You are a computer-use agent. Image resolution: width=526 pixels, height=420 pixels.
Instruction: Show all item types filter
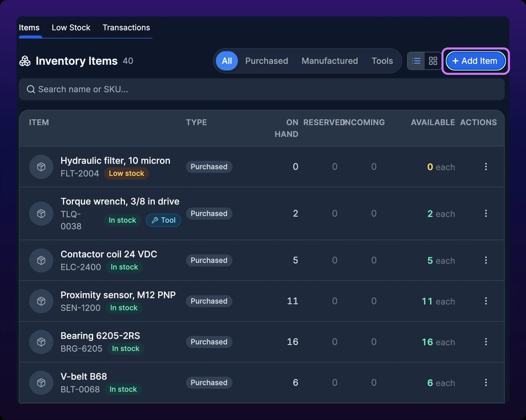coord(227,61)
